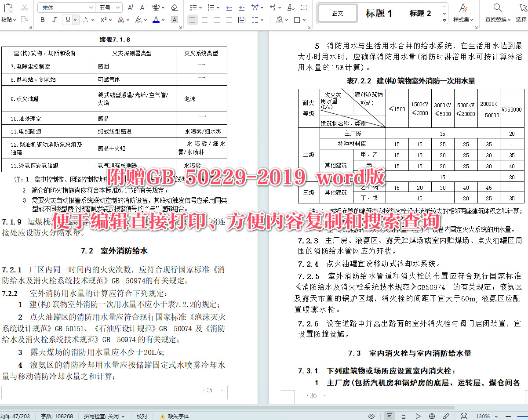Apply italic formatting to text
This screenshot has height=420, width=528.
click(54, 20)
